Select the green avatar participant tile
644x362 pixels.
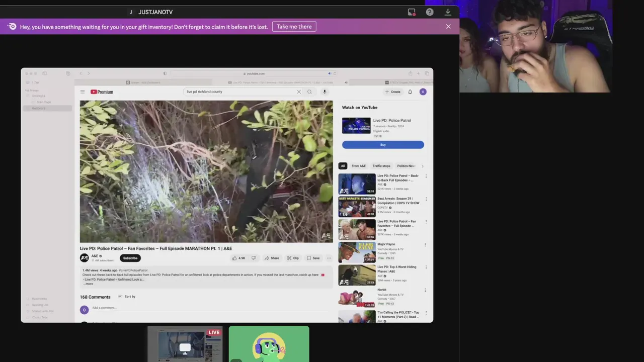(x=269, y=344)
